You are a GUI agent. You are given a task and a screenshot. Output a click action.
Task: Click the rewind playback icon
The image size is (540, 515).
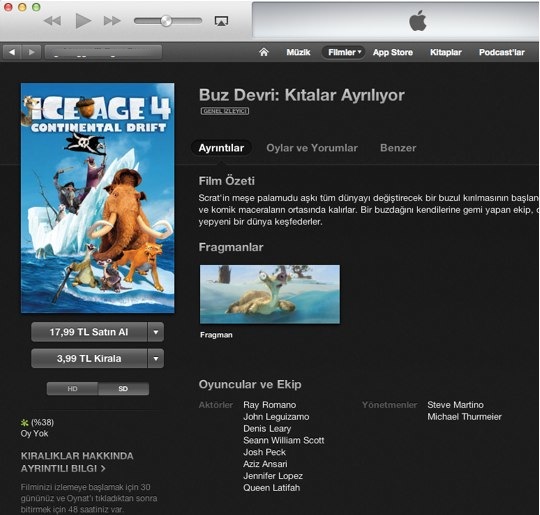pyautogui.click(x=53, y=21)
